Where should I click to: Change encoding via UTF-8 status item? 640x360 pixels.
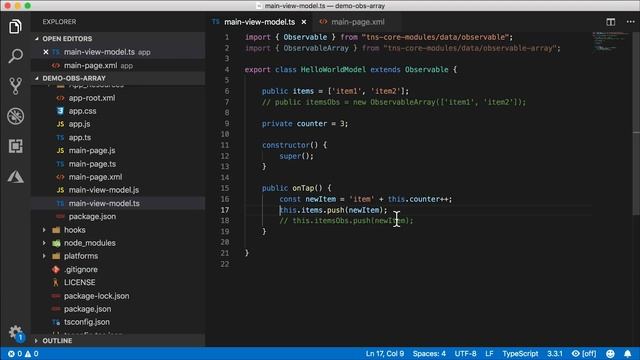pos(465,354)
